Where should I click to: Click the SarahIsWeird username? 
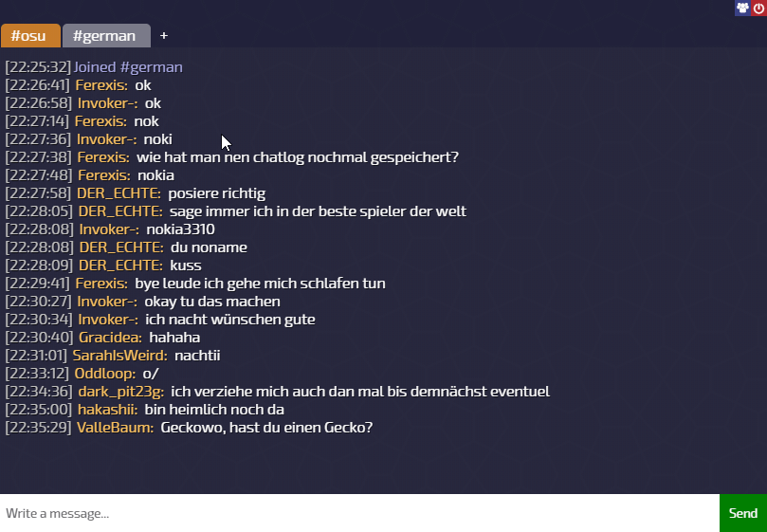(119, 356)
